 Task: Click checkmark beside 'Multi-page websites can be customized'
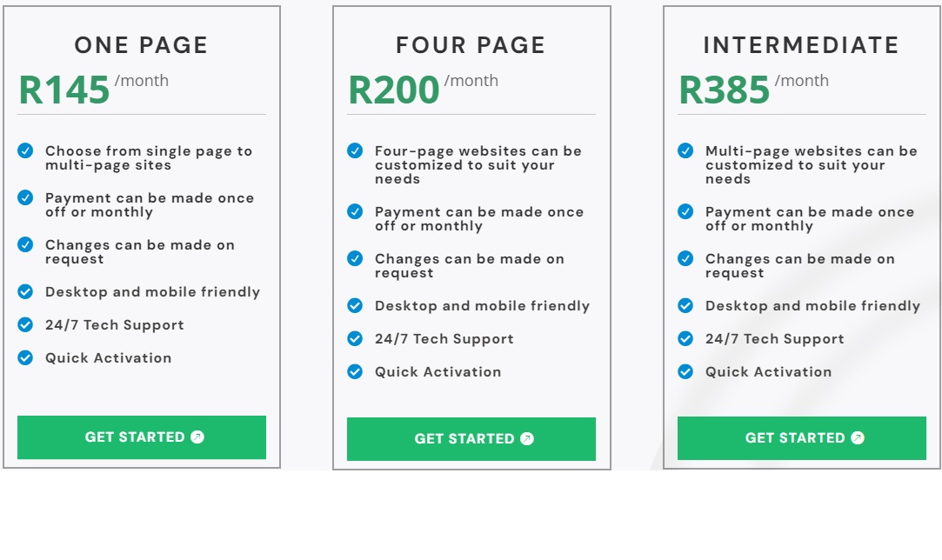tap(685, 150)
